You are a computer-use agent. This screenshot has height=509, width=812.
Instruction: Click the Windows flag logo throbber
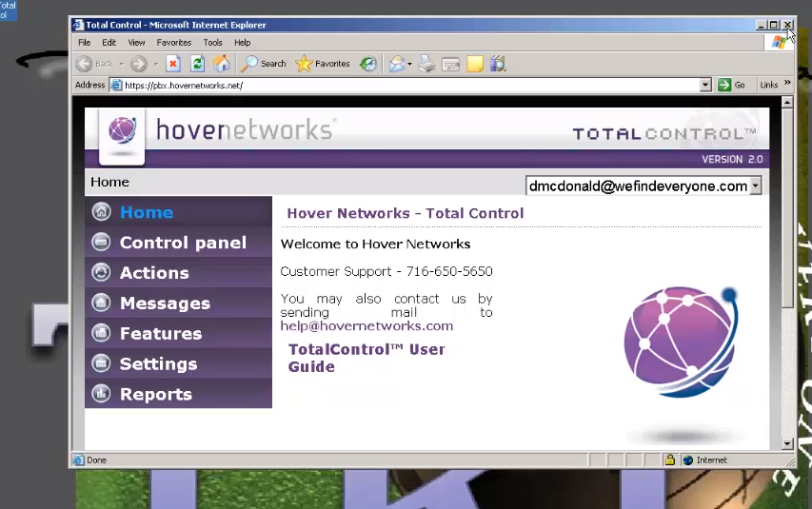click(x=779, y=43)
